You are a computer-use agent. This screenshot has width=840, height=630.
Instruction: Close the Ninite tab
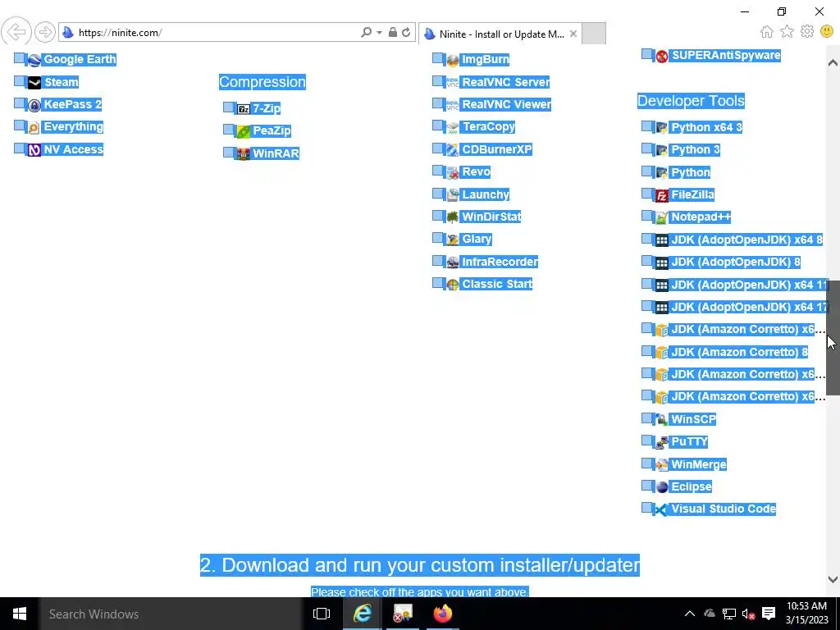click(573, 34)
